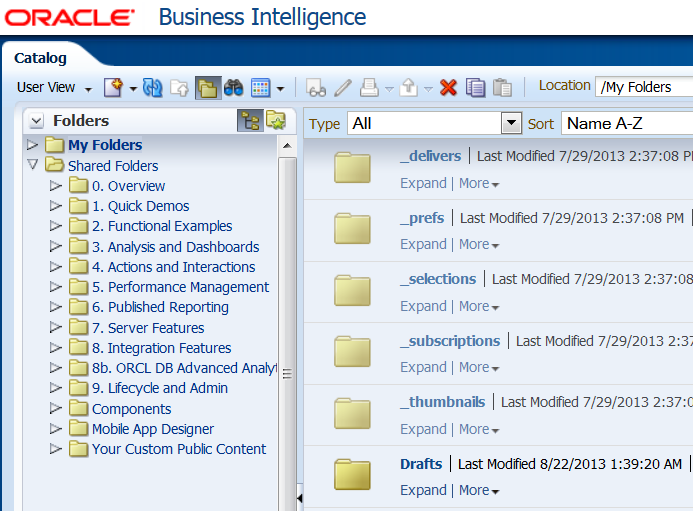Click the Print toolbar icon
This screenshot has height=511, width=693.
coord(369,88)
